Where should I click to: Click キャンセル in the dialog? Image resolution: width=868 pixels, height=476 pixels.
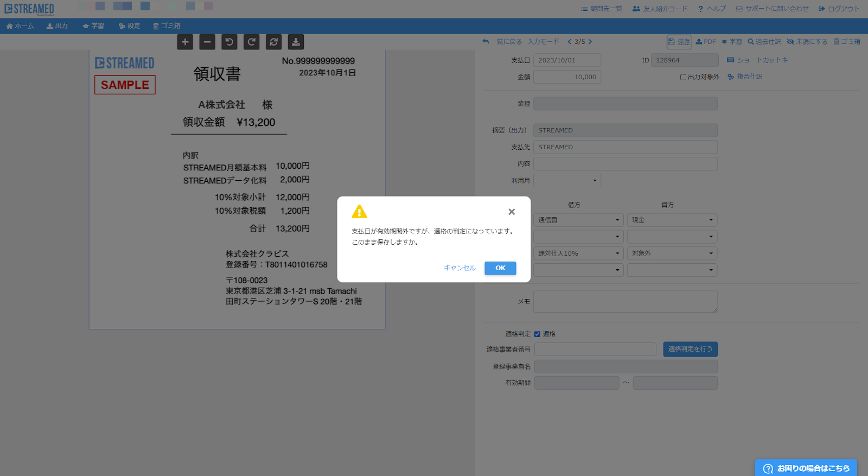click(459, 268)
